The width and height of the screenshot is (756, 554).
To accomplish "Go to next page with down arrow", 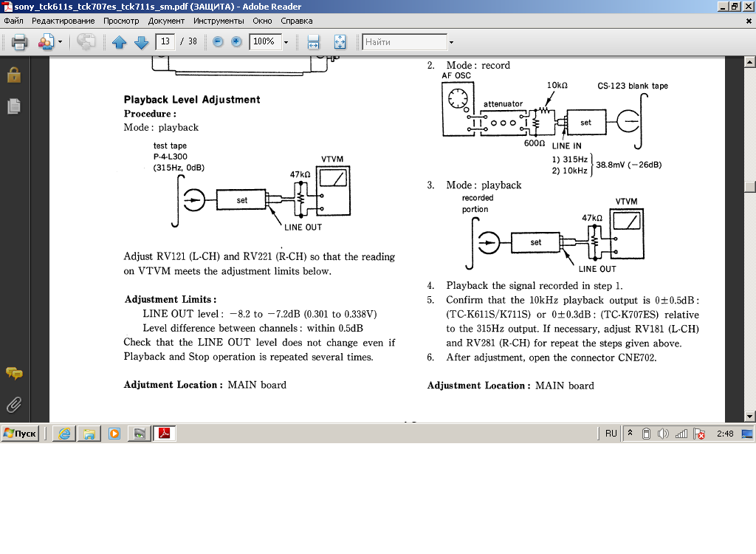I will (x=141, y=42).
